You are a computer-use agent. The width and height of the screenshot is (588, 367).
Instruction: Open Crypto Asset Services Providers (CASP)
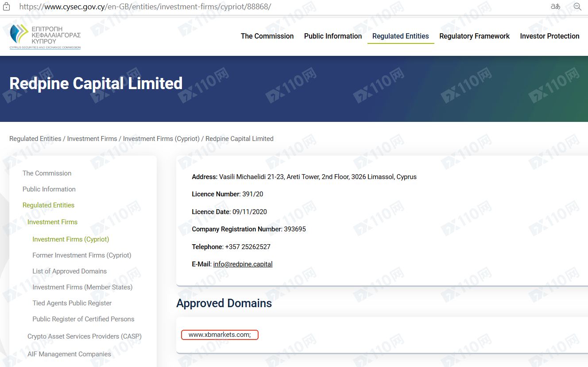pyautogui.click(x=85, y=336)
